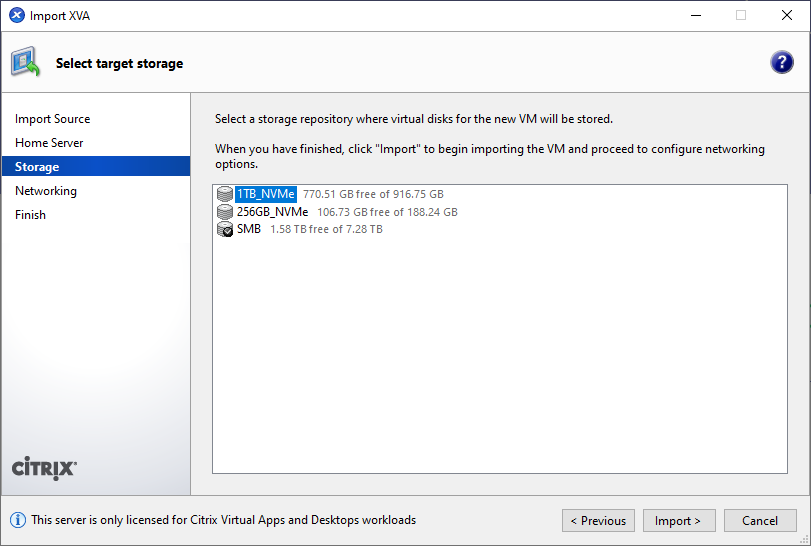Close the Import XVA window
This screenshot has height=546, width=811.
pyautogui.click(x=786, y=15)
